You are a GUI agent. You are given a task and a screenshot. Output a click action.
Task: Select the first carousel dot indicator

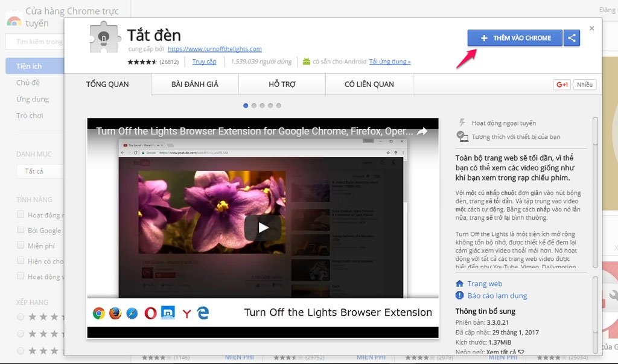point(246,106)
